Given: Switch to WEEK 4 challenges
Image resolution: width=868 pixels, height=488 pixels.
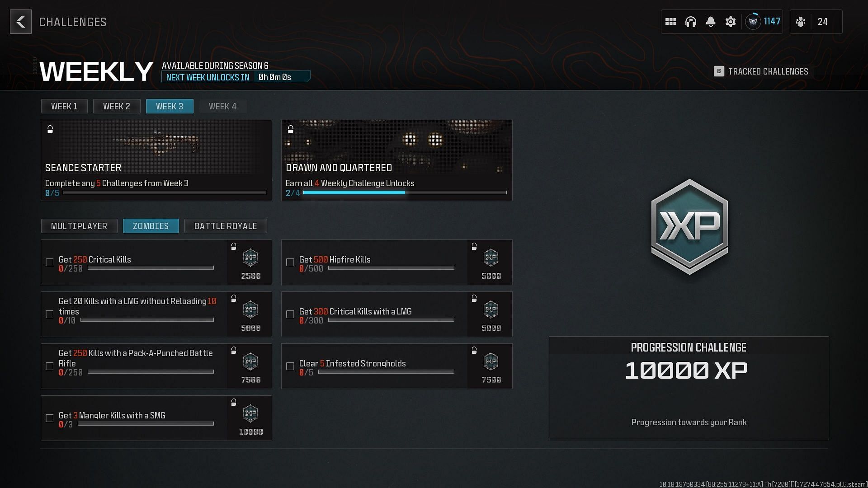Looking at the screenshot, I should pyautogui.click(x=222, y=106).
